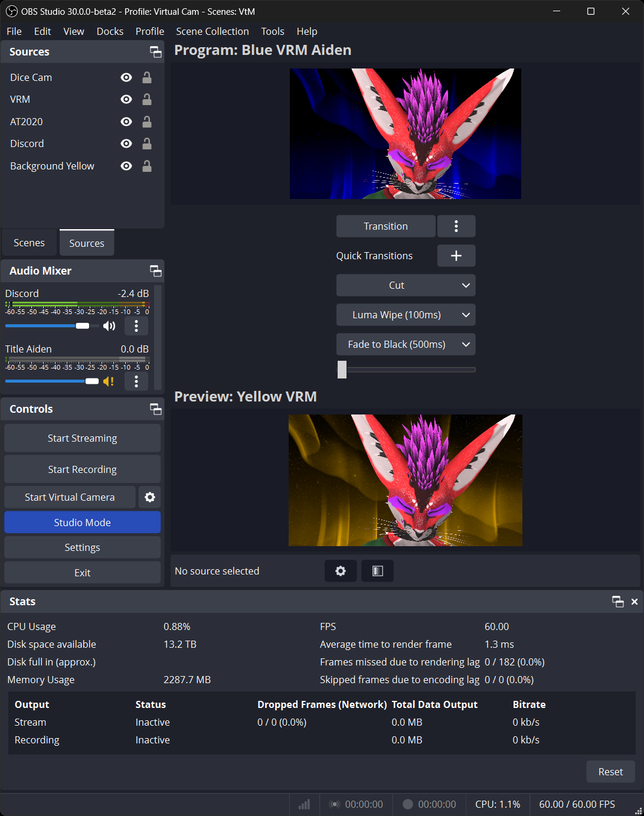Open virtual camera settings gear

tap(150, 497)
